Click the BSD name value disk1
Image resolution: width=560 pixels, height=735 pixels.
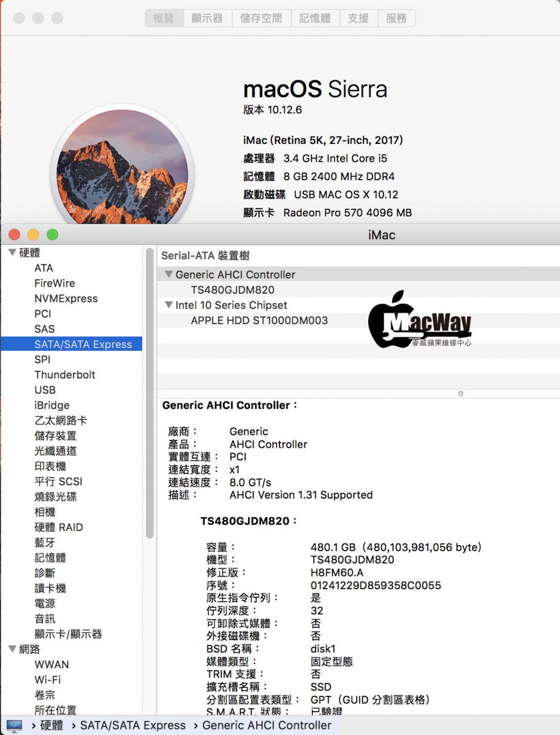point(323,649)
